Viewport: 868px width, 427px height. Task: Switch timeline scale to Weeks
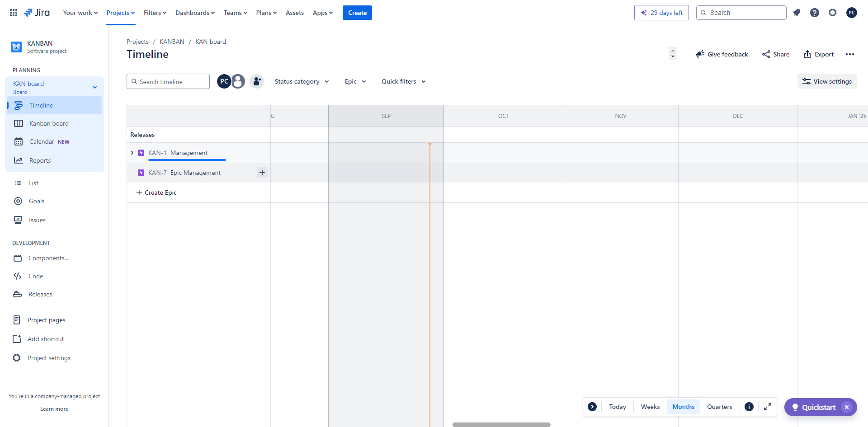click(x=650, y=407)
